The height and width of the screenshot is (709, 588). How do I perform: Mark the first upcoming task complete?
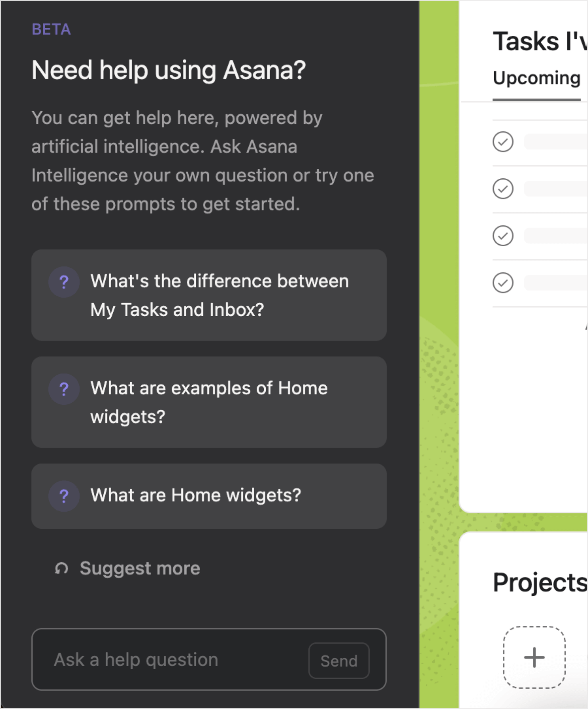[x=503, y=142]
